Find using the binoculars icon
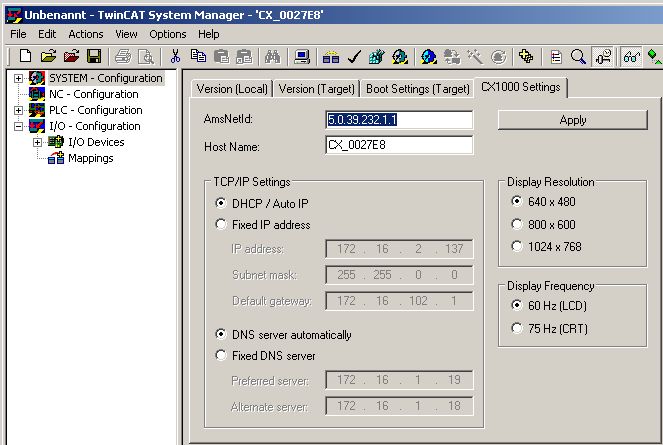Screen dimensions: 663x445 (272, 56)
